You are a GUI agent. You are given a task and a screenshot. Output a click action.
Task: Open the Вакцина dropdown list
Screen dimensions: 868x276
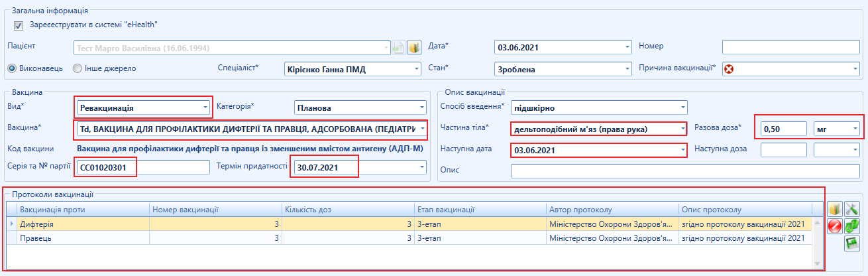tap(421, 128)
